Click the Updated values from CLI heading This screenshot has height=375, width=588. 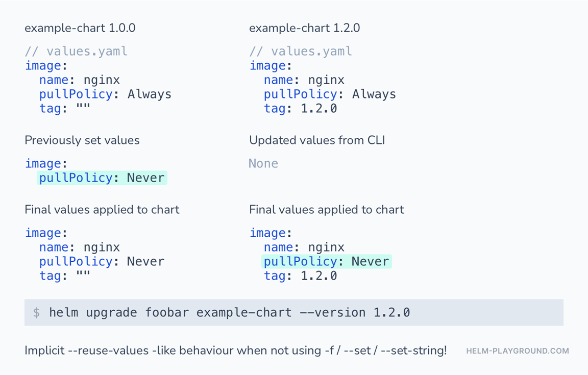(317, 140)
